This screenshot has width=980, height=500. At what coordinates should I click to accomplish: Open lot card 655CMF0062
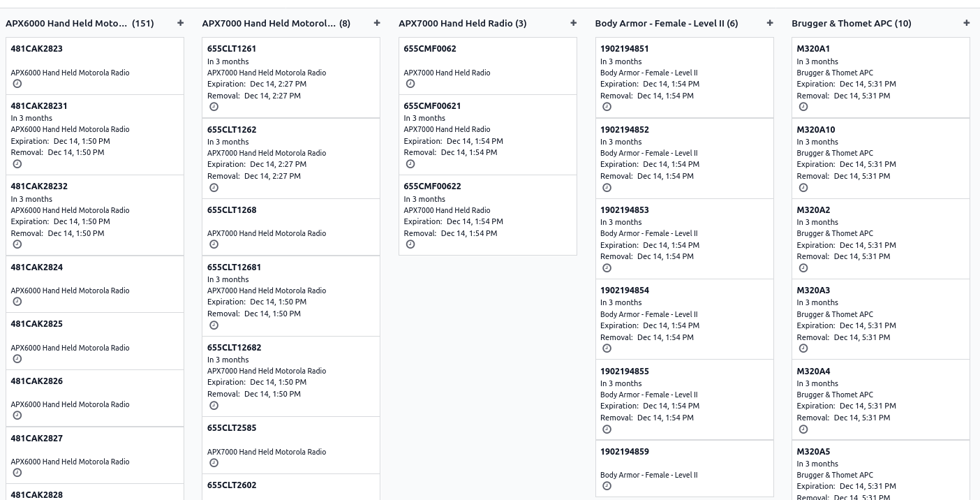point(488,66)
